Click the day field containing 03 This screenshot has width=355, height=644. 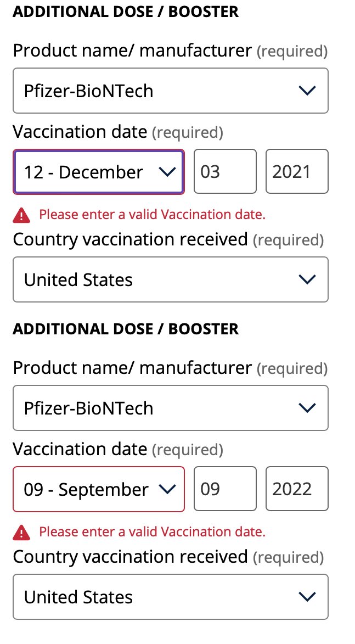pos(225,172)
